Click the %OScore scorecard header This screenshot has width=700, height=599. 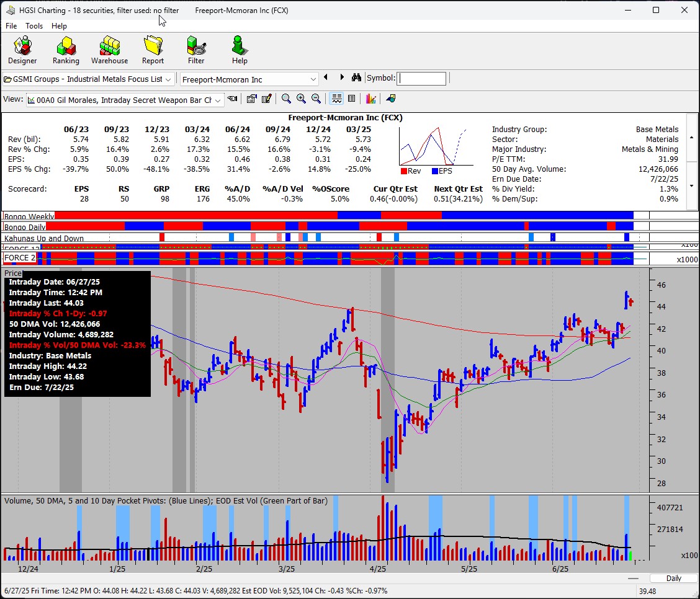pos(331,189)
